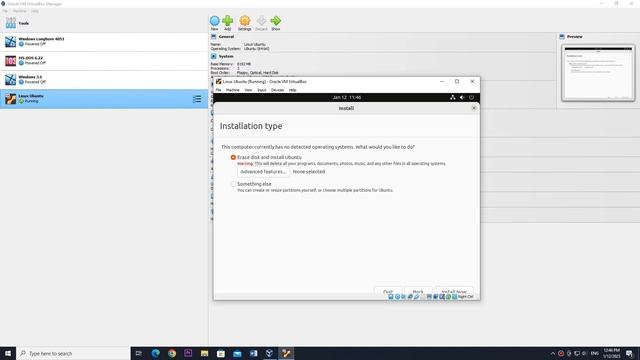
Task: Click the Ubuntu network status icon
Action: pyautogui.click(x=453, y=98)
